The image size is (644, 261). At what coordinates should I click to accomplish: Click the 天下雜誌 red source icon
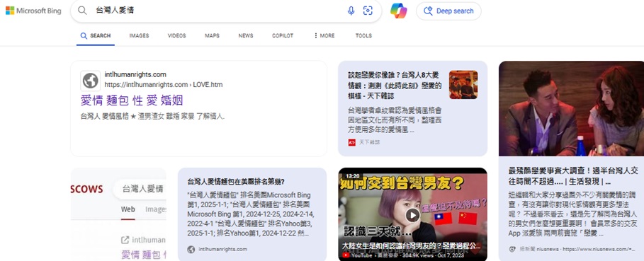coord(351,142)
